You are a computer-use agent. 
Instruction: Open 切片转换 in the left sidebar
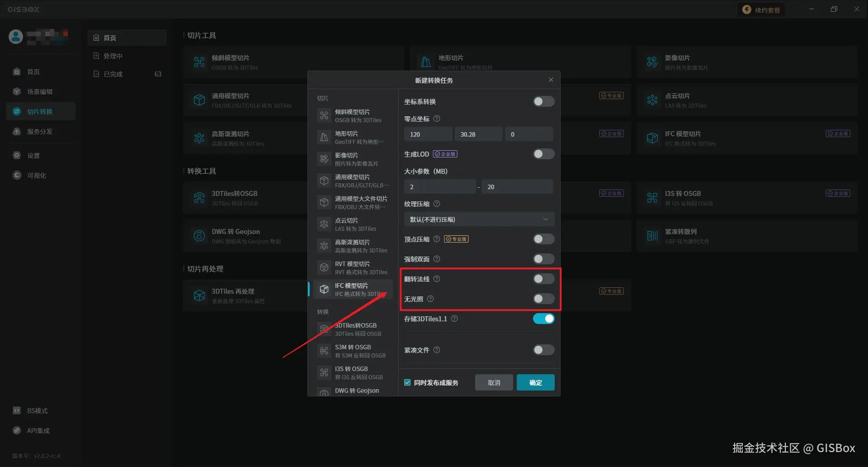click(41, 112)
